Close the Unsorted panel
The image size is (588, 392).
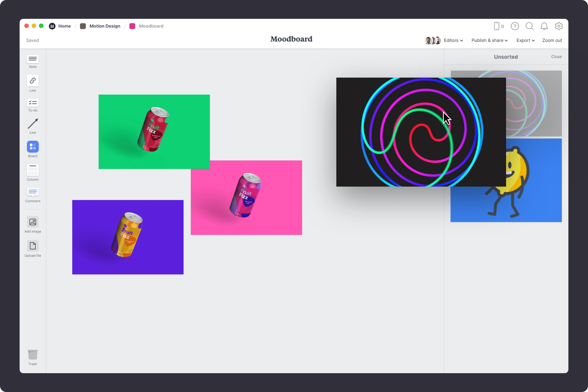(556, 56)
